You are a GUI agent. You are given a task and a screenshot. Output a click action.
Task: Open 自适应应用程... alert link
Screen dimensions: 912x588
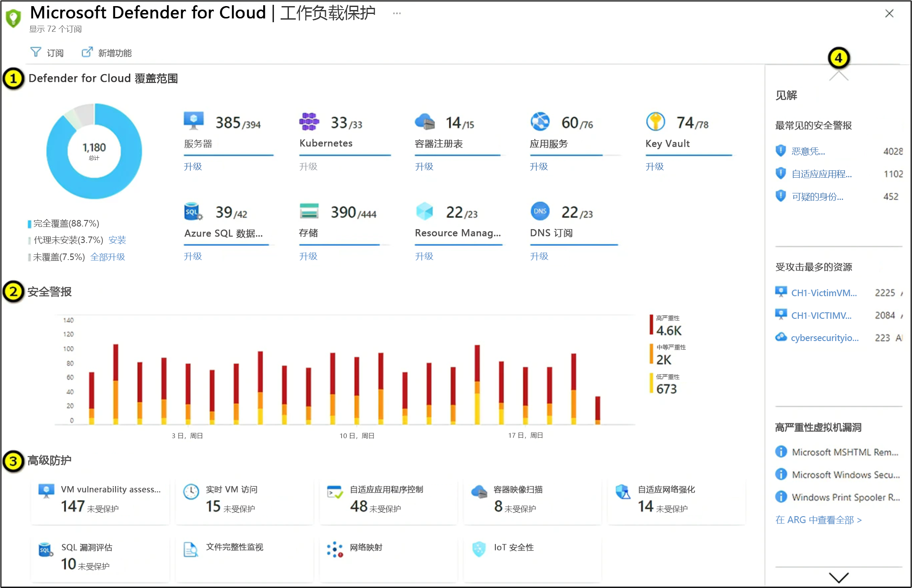click(822, 174)
